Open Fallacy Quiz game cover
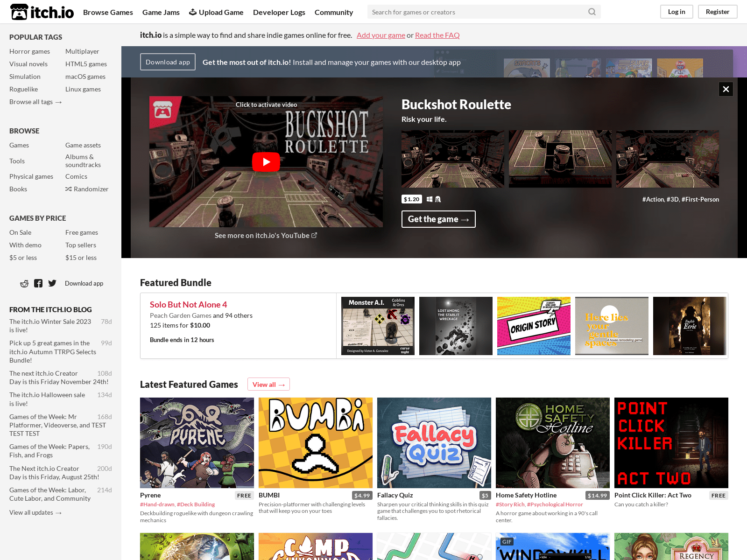Viewport: 747px width, 560px height. point(434,443)
